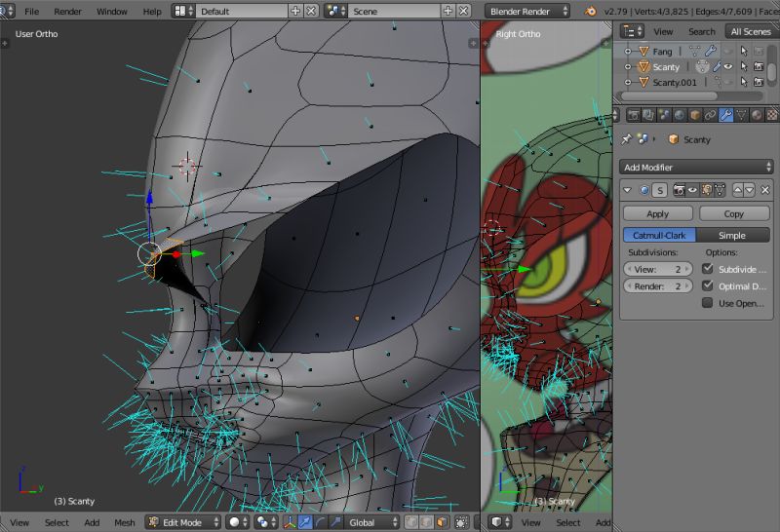Enable the translate manipulator arrow icon
Screen dimensions: 780x532
tap(305, 522)
